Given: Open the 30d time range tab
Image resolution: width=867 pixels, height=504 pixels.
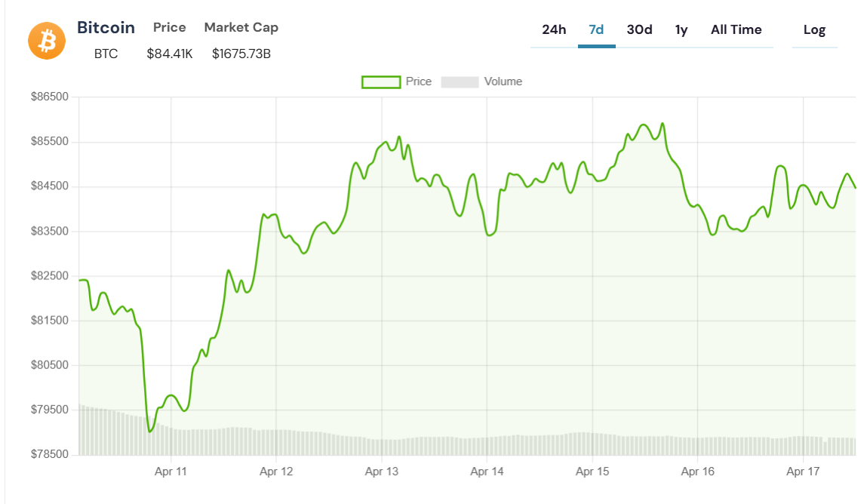Looking at the screenshot, I should coord(639,30).
